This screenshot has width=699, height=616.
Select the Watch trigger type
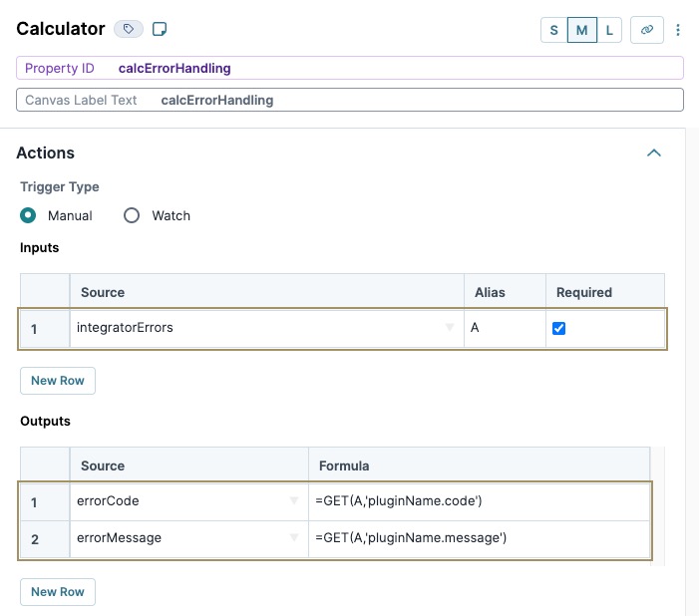click(x=132, y=215)
